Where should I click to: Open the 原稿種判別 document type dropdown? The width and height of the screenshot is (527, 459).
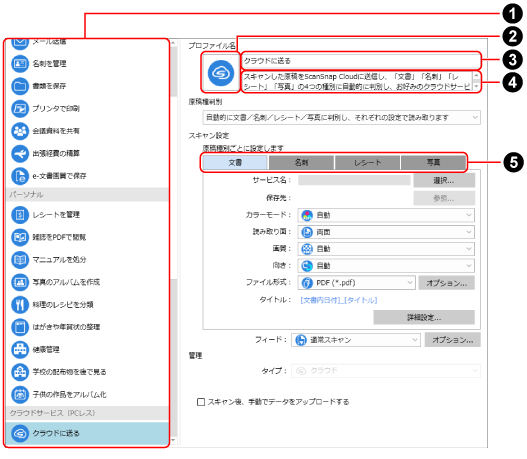pyautogui.click(x=341, y=118)
